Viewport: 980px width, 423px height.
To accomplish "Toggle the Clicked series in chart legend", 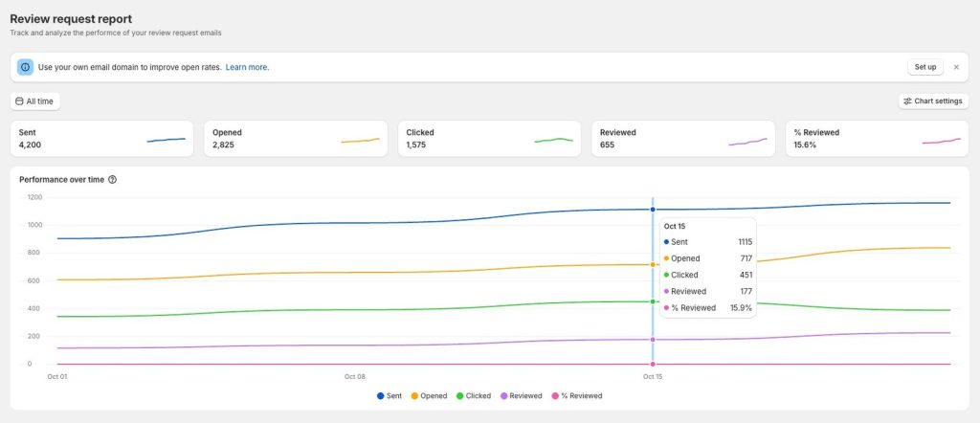I will click(473, 395).
